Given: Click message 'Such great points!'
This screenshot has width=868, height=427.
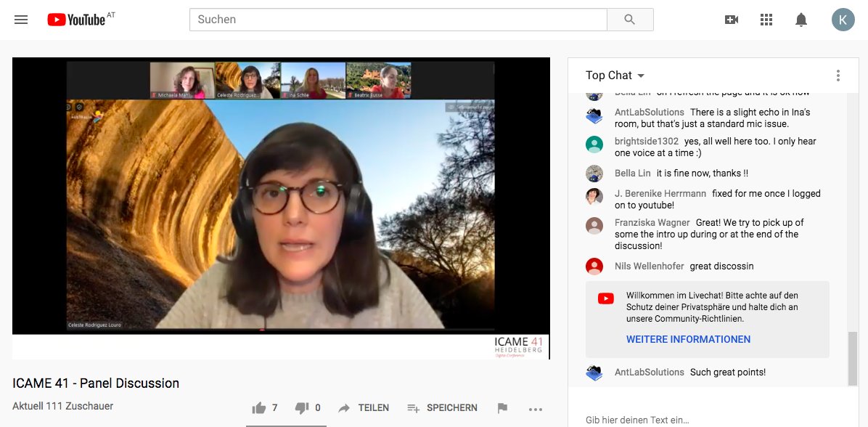Looking at the screenshot, I should (728, 372).
